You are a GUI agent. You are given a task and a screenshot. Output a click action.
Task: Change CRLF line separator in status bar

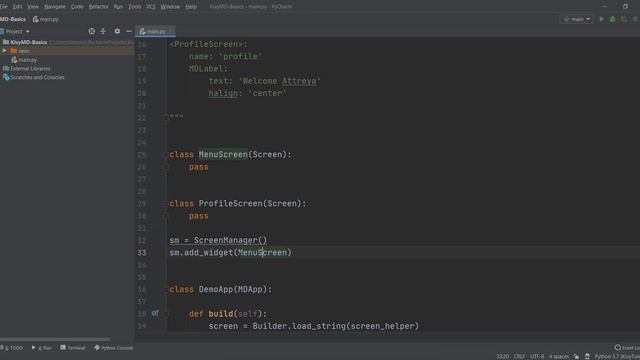(519, 356)
